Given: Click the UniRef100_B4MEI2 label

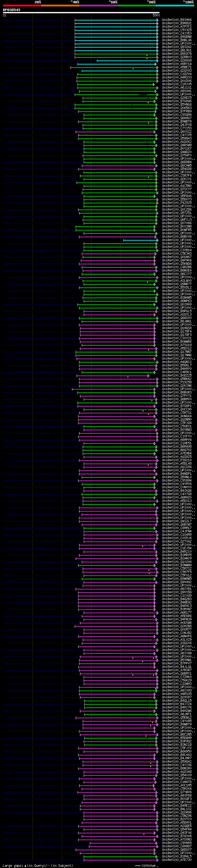Looking at the screenshot, I should click(177, 805).
